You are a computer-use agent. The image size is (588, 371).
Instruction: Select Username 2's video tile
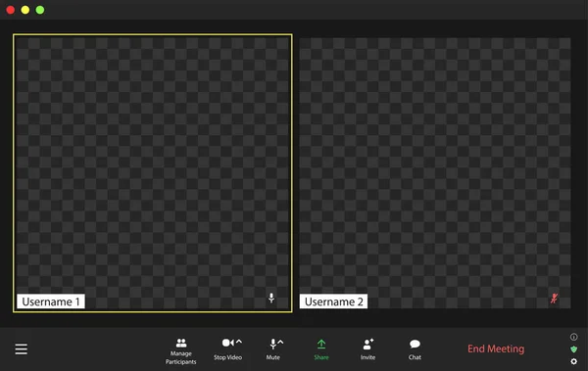(x=435, y=172)
